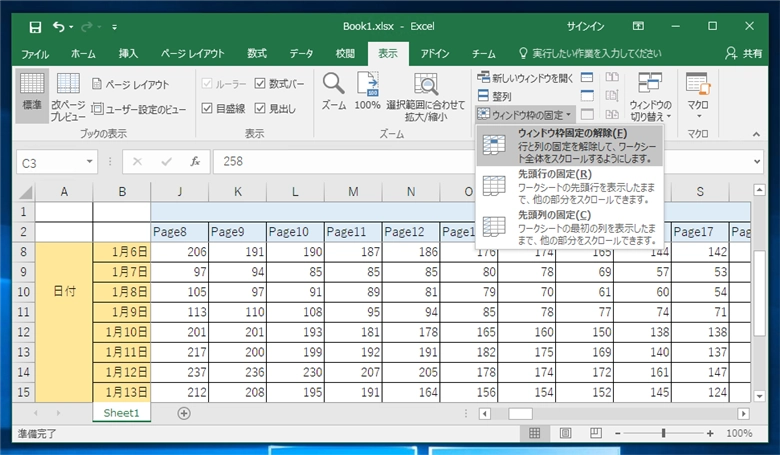Click サインイン to sign in
Screen dimensions: 780x455
tap(585, 27)
